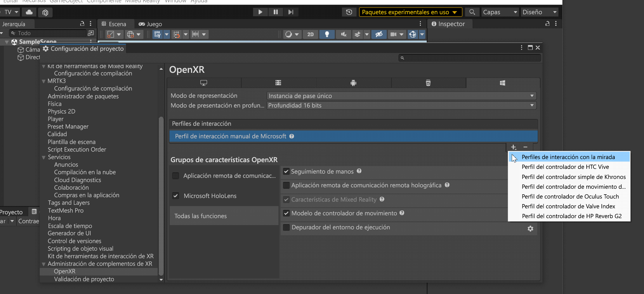Switch to the Android platform tab in OpenXR

click(x=353, y=83)
